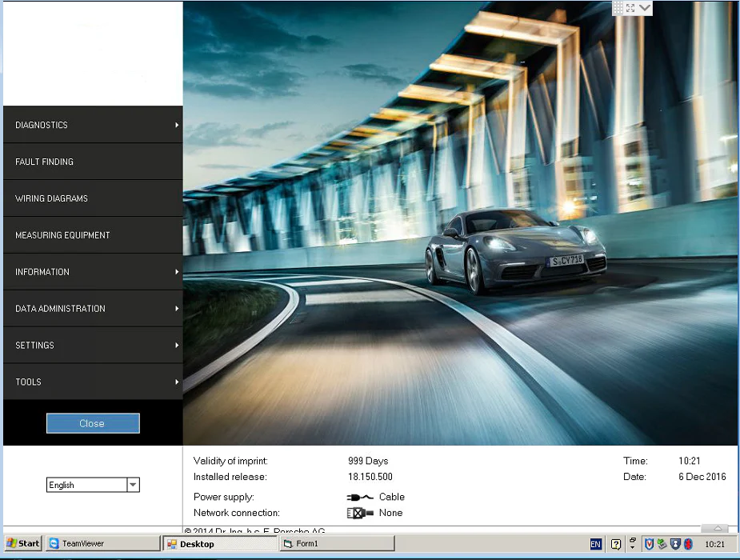Image resolution: width=740 pixels, height=560 pixels.
Task: Click the red V shield tray icon
Action: coord(649,544)
